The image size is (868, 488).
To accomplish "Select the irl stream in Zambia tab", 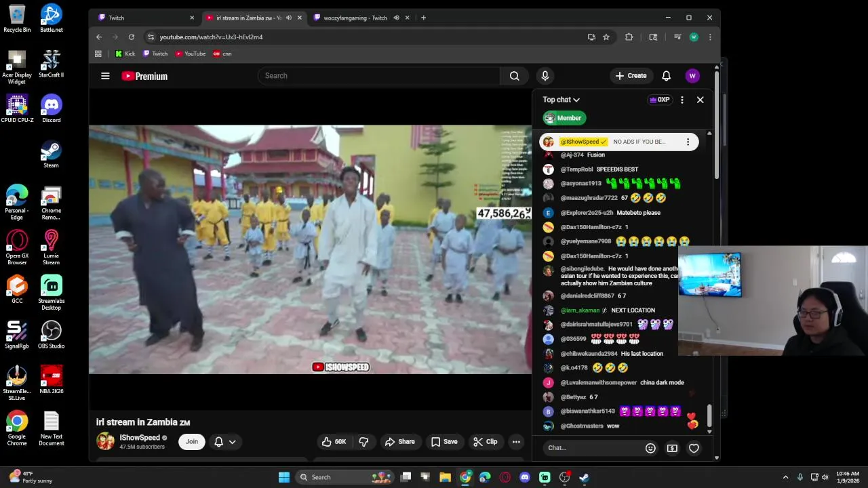I will 253,18.
